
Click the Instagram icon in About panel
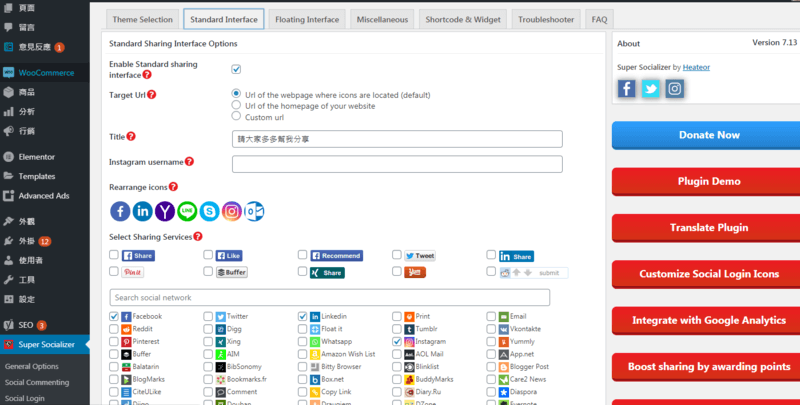pos(675,89)
